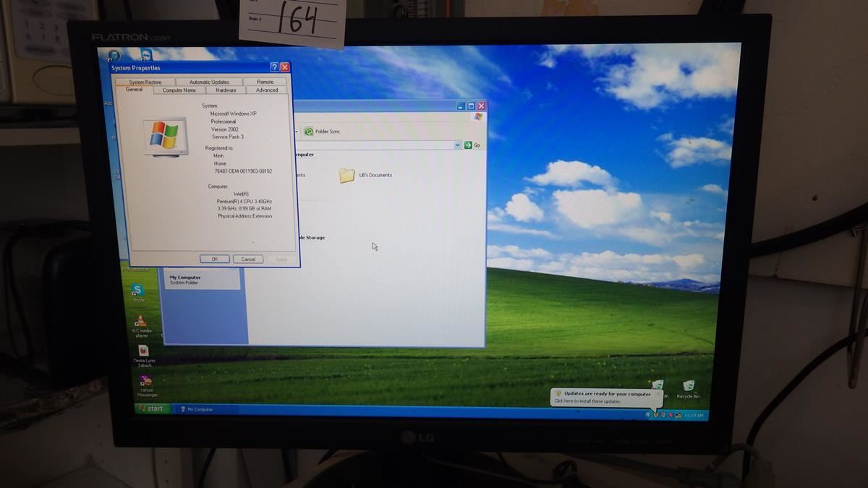Click the System Properties help question mark
Viewport: 868px width, 488px height.
point(274,67)
